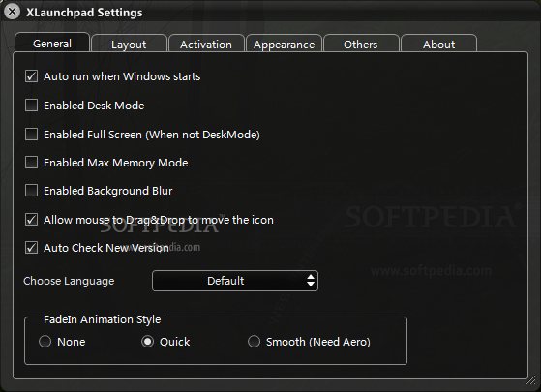Click the language dropdown arrows

tap(311, 281)
